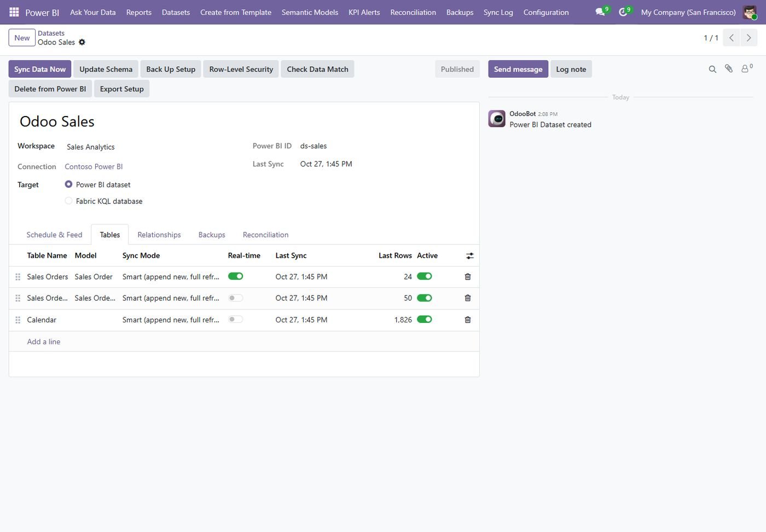The image size is (766, 532).
Task: Open the column settings adjust icon
Action: point(469,256)
